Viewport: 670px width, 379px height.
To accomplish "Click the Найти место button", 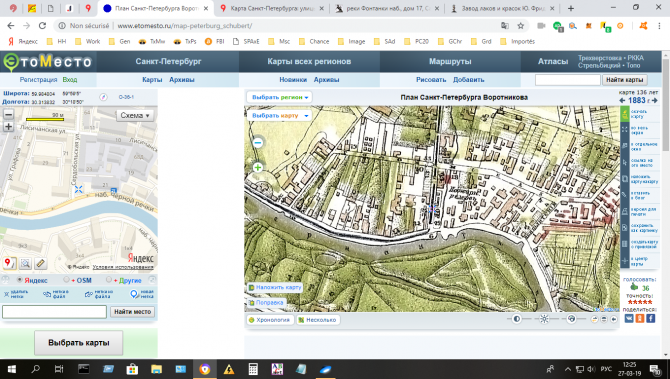I will 132,312.
